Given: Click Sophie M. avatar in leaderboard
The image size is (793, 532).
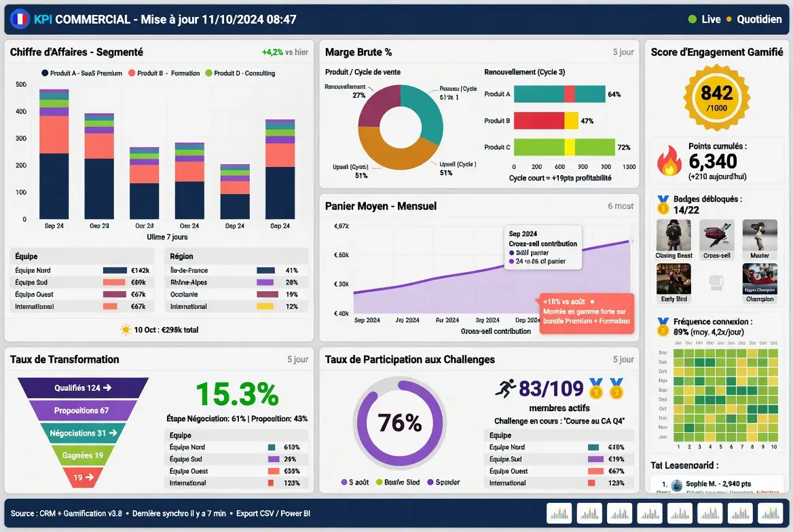Looking at the screenshot, I should (677, 485).
